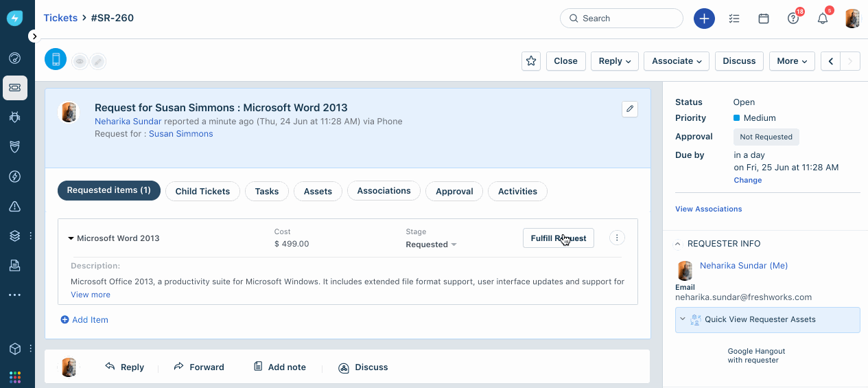The width and height of the screenshot is (868, 388).
Task: Switch to the Associations tab
Action: pyautogui.click(x=384, y=190)
